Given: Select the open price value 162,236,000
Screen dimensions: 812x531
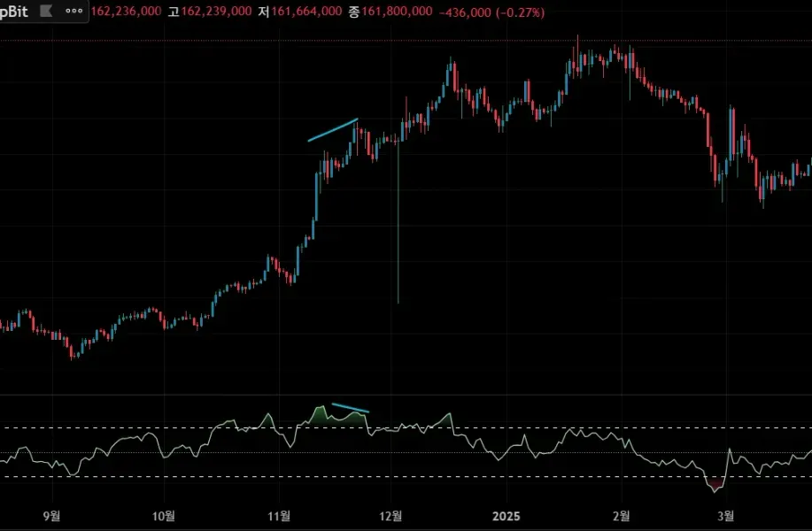Looking at the screenshot, I should click(126, 12).
